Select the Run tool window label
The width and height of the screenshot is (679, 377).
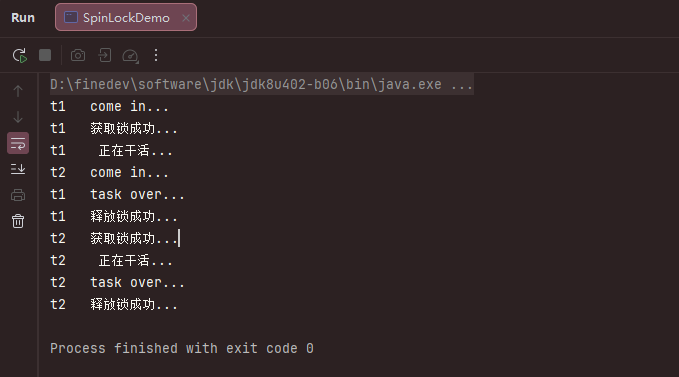click(23, 18)
